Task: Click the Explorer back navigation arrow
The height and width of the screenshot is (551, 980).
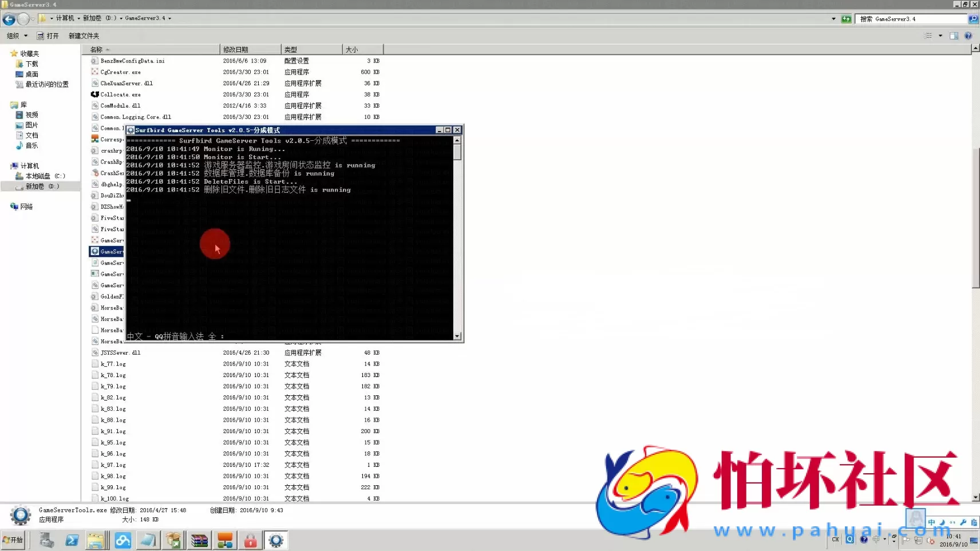Action: coord(9,19)
